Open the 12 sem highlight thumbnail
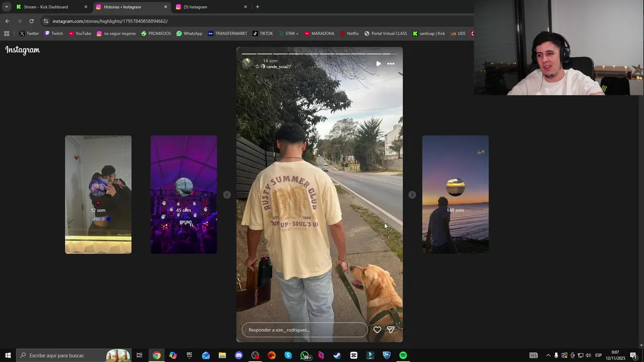This screenshot has height=362, width=644. pos(98,195)
